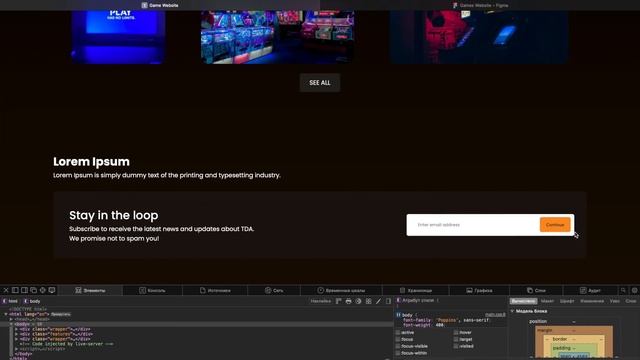Open the neon arcade machines thumbnail
640x360 pixels.
[x=278, y=37]
